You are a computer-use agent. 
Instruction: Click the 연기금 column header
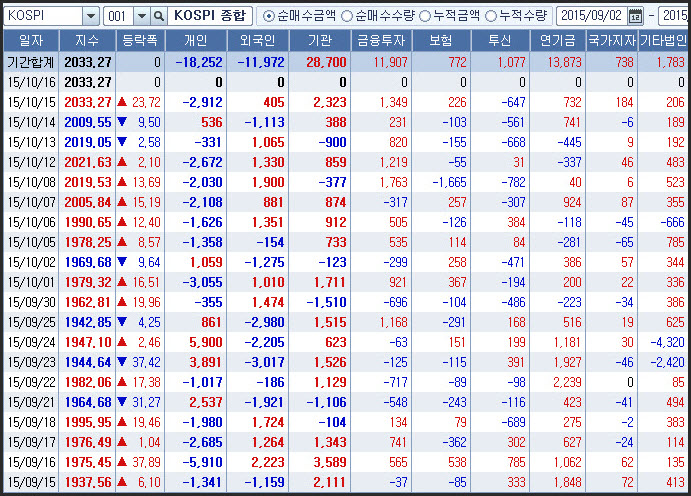[x=558, y=41]
